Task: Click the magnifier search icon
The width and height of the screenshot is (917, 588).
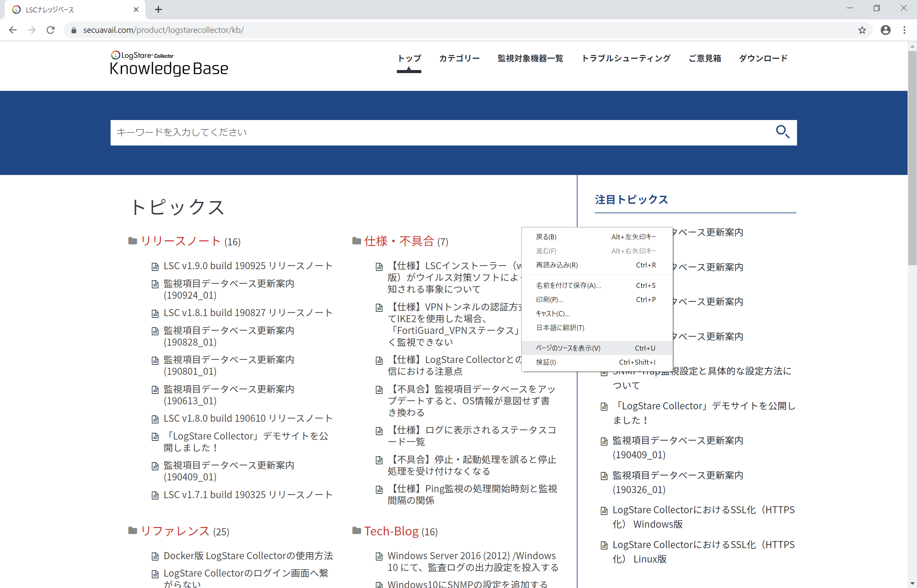Action: (x=783, y=132)
